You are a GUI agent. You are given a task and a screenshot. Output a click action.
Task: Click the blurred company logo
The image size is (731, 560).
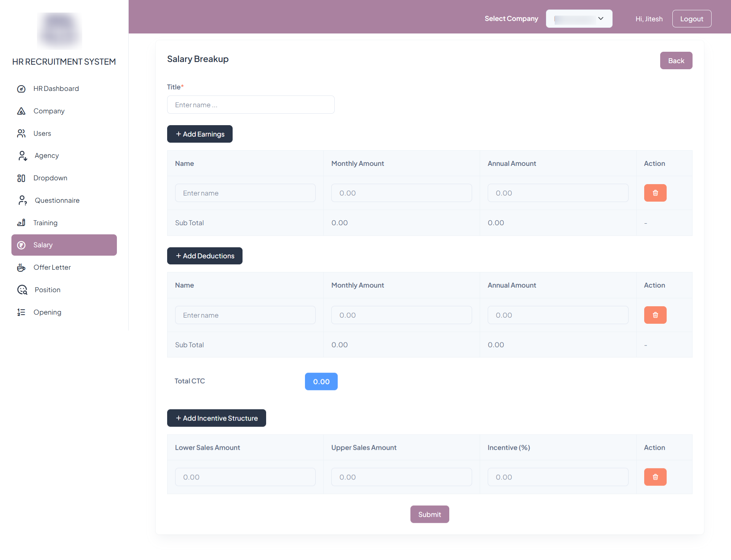click(59, 30)
